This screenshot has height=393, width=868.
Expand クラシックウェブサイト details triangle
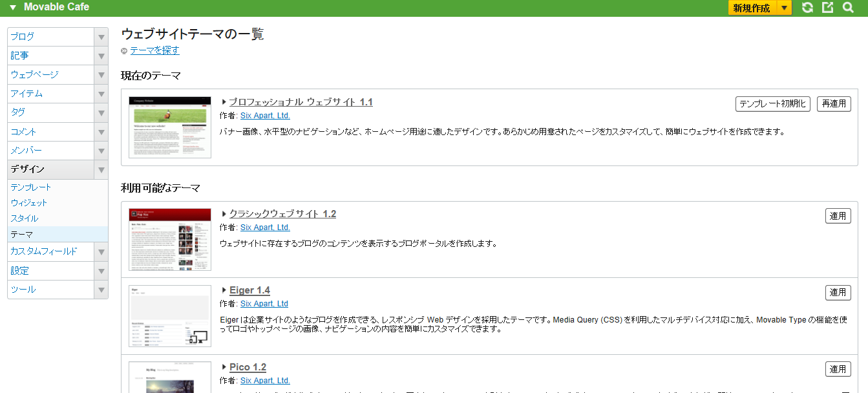[x=224, y=214]
